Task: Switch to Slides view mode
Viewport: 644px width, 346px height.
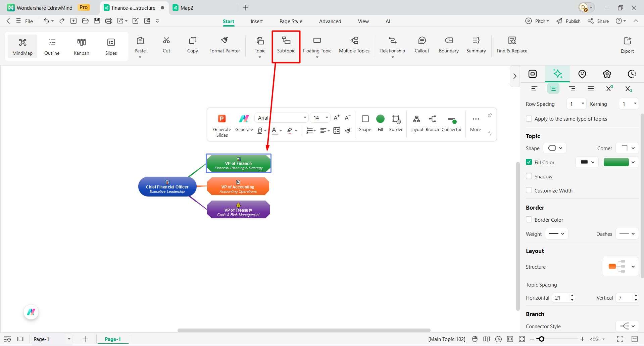Action: tap(111, 46)
